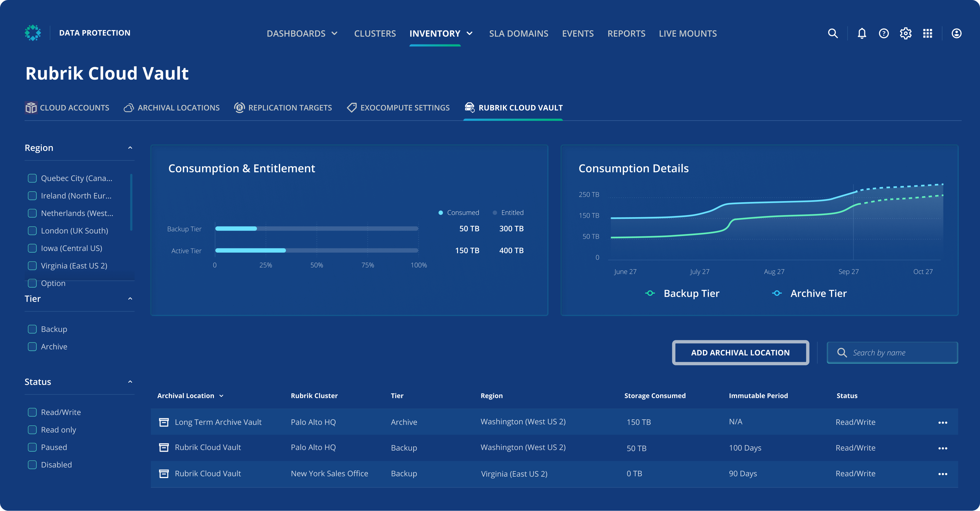Click archive icon of New York Sales Office row
Image resolution: width=980 pixels, height=511 pixels.
164,474
